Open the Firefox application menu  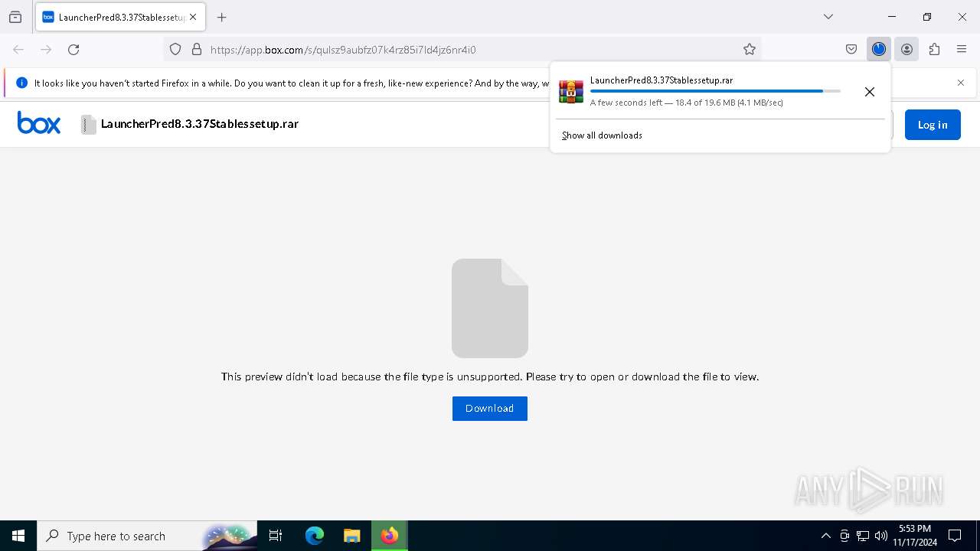tap(962, 49)
